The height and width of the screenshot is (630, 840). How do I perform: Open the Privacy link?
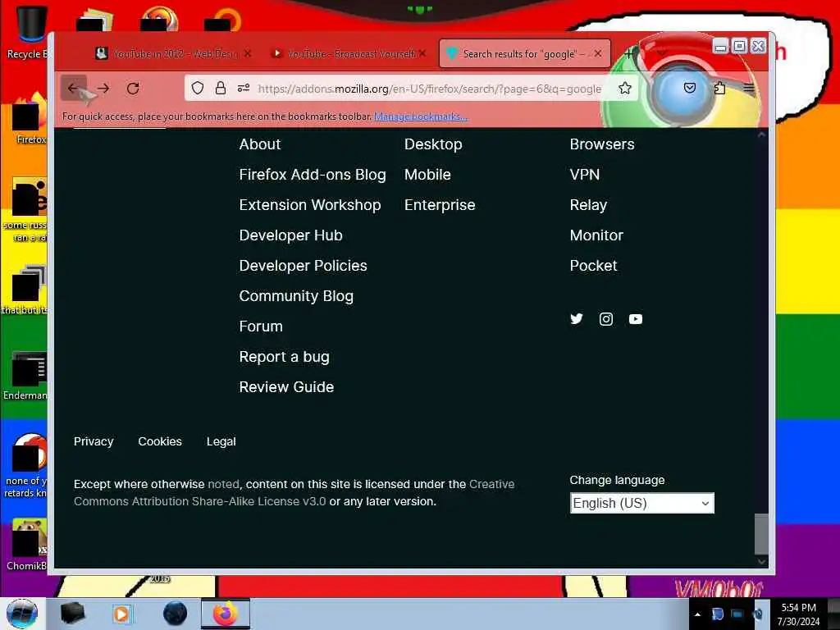click(x=94, y=441)
